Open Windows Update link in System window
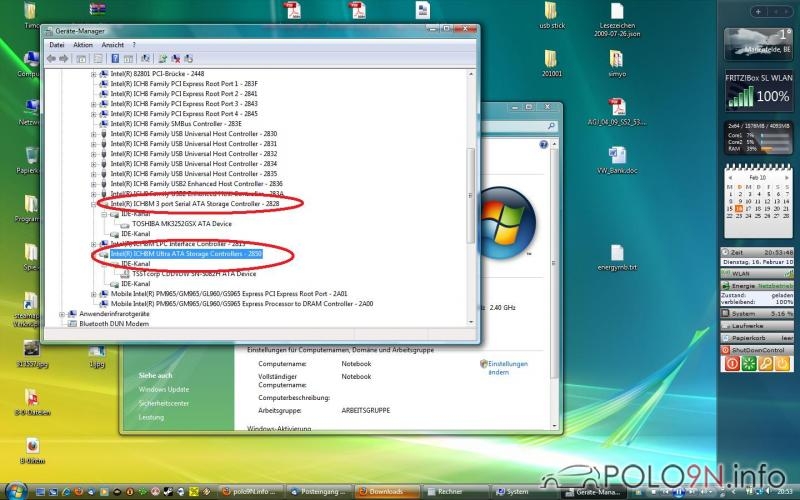The height and width of the screenshot is (500, 800). pyautogui.click(x=164, y=389)
